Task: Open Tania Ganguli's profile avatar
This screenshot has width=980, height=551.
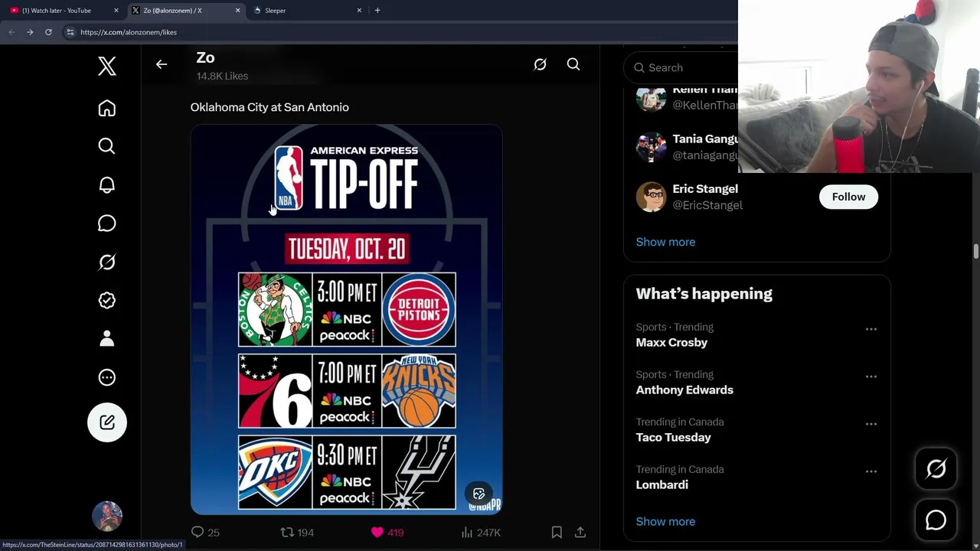Action: [x=651, y=147]
